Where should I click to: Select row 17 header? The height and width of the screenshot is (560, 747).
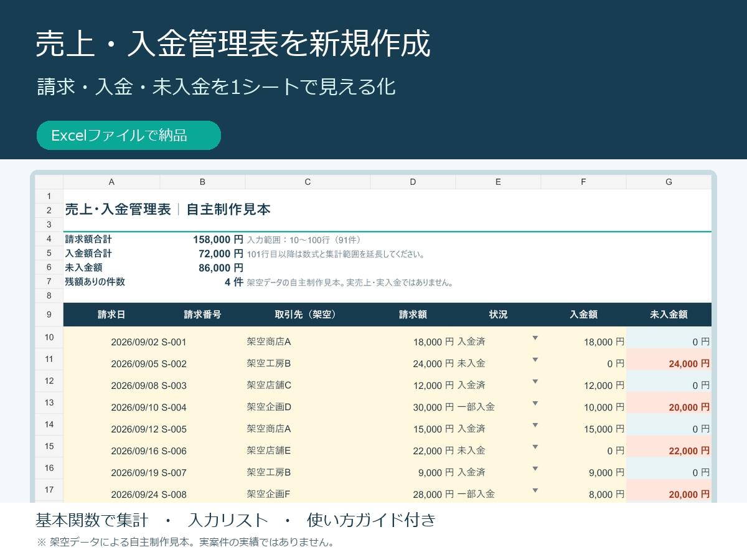coord(49,490)
